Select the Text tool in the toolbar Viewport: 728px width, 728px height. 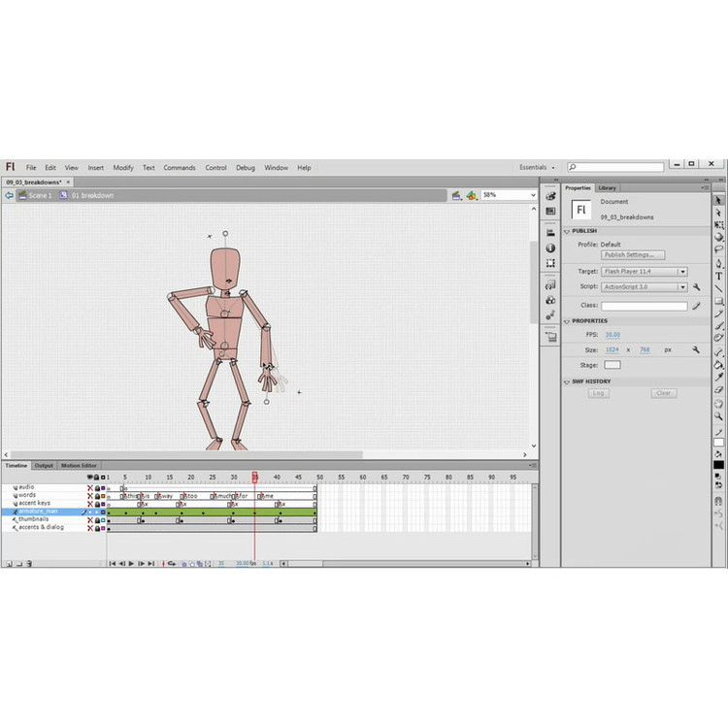(719, 276)
